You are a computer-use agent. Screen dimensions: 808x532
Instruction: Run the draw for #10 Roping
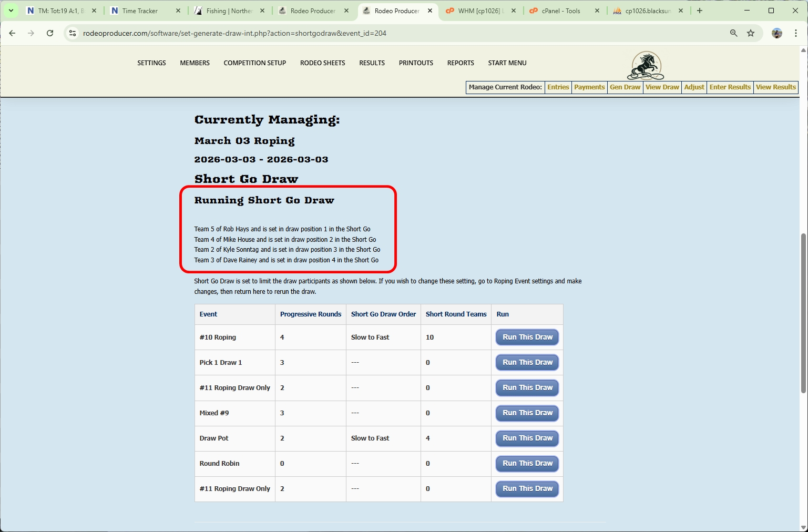coord(527,337)
